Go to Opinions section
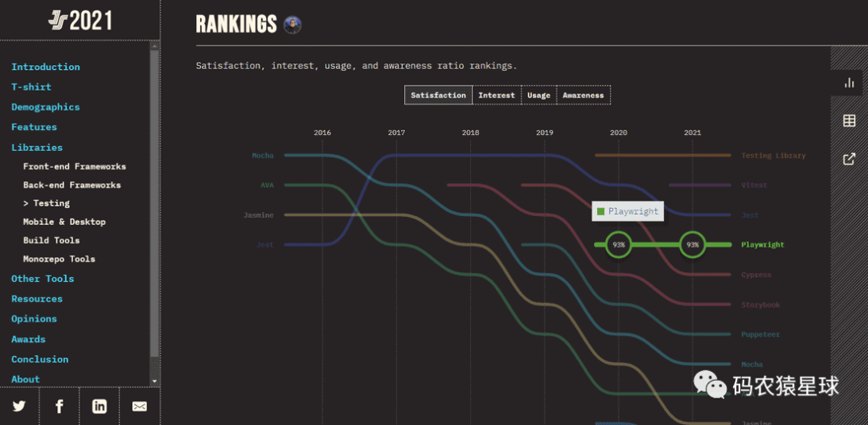This screenshot has width=868, height=425. coord(34,319)
